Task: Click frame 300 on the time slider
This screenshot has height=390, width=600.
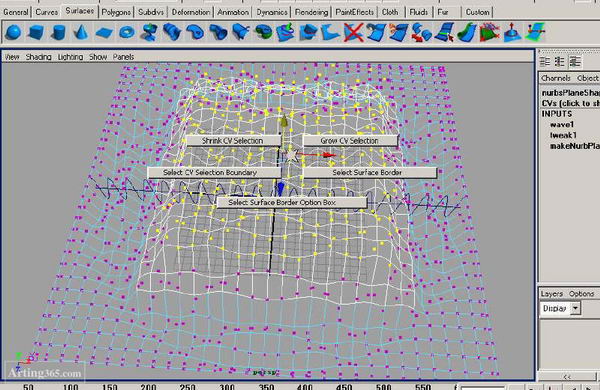Action: [x=227, y=387]
